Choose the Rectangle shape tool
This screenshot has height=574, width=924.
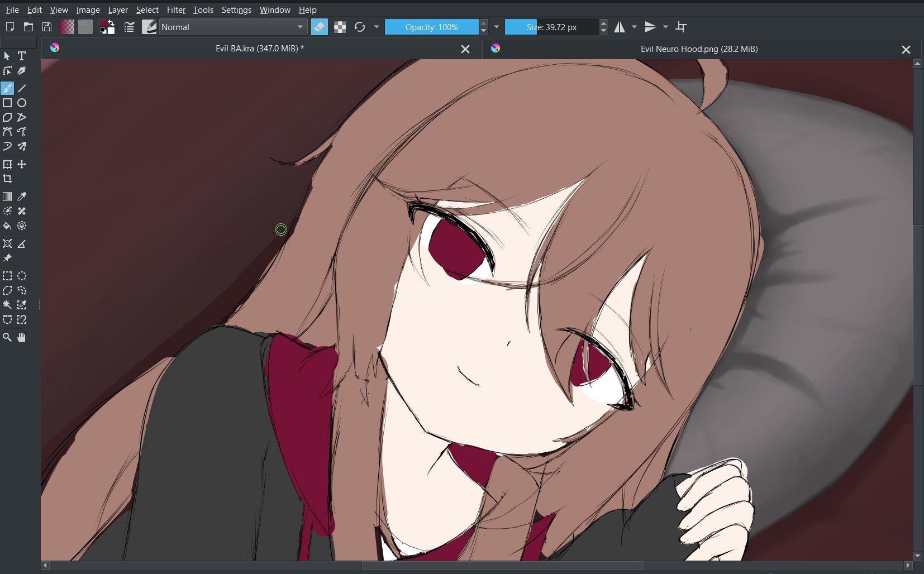pyautogui.click(x=7, y=103)
